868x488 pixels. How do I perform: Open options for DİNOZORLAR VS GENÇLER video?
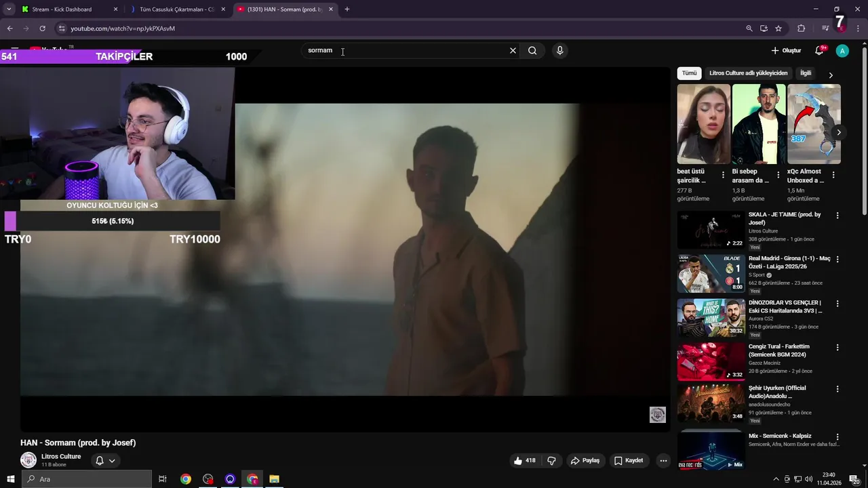837,304
